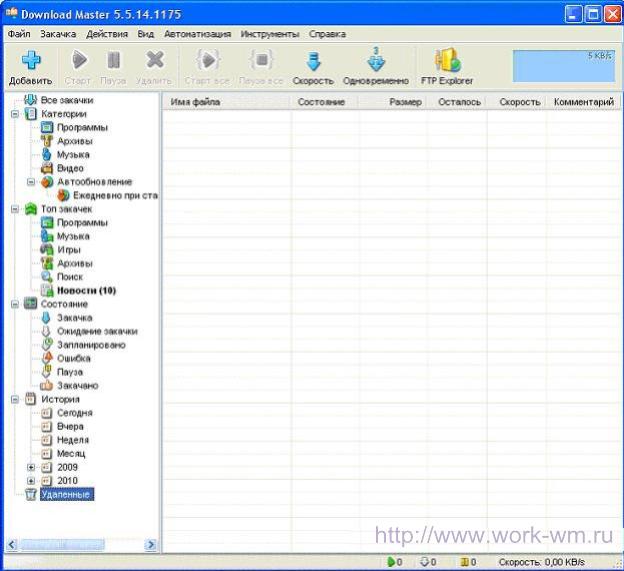Screen dimensions: 624x571
Task: Select the Автообновление tree icon
Action: coord(47,182)
